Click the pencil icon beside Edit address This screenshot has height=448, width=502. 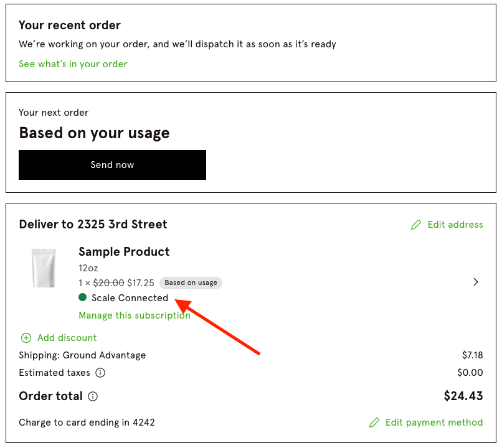click(x=416, y=225)
